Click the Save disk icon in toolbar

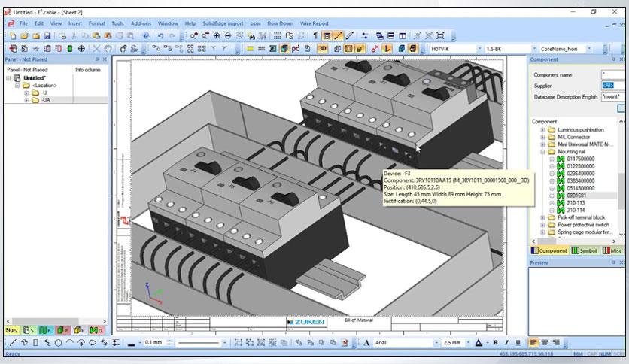click(47, 36)
